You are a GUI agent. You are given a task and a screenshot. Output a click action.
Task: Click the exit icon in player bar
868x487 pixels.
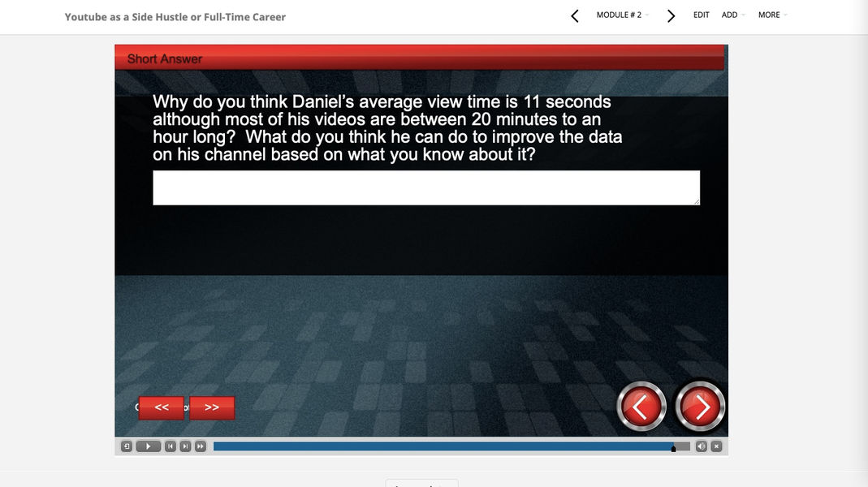tap(126, 446)
